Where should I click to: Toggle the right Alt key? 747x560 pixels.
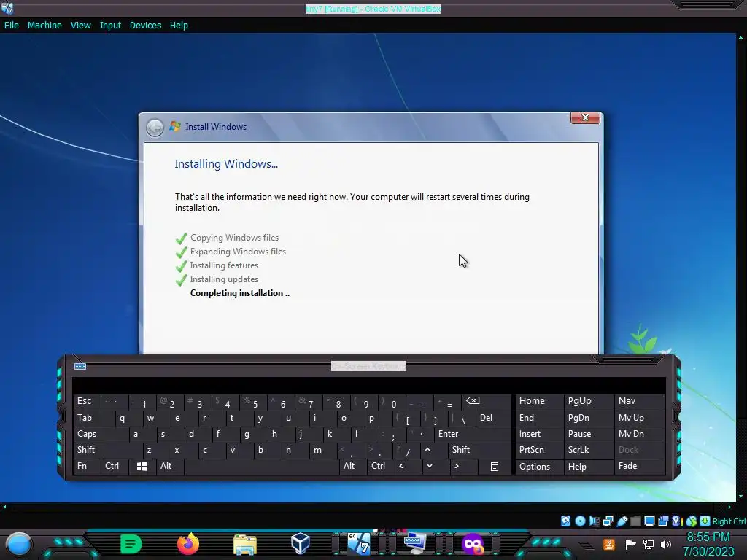pos(352,467)
